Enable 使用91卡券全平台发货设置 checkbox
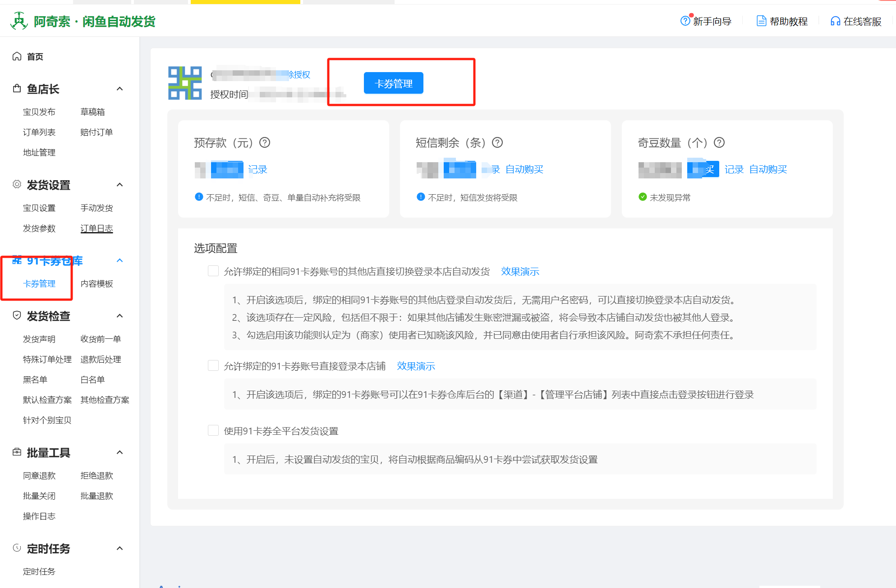The image size is (896, 588). (213, 430)
